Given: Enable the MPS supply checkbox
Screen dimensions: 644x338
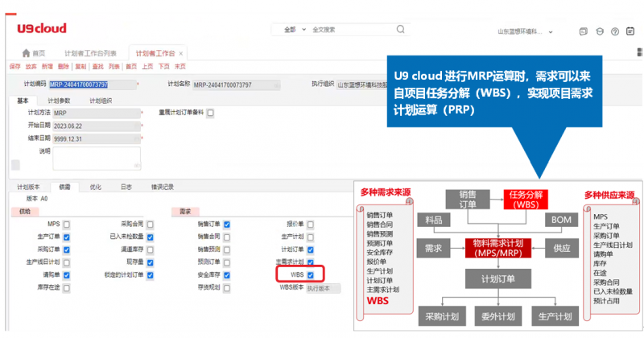Looking at the screenshot, I should click(x=67, y=225).
